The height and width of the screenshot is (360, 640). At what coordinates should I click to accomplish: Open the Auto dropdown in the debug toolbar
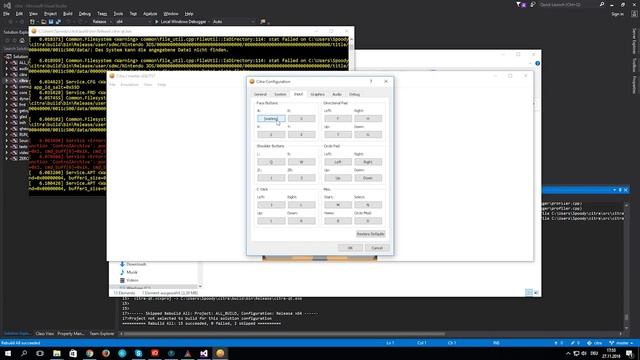pyautogui.click(x=233, y=22)
